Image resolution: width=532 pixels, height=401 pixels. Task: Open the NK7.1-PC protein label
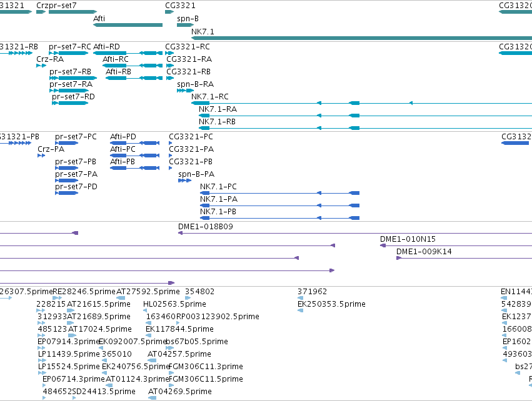pyautogui.click(x=219, y=187)
